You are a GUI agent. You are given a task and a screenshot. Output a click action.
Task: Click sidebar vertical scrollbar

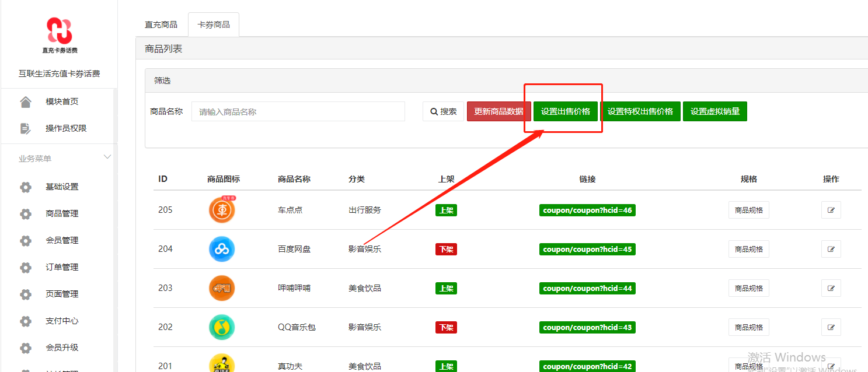[115, 230]
